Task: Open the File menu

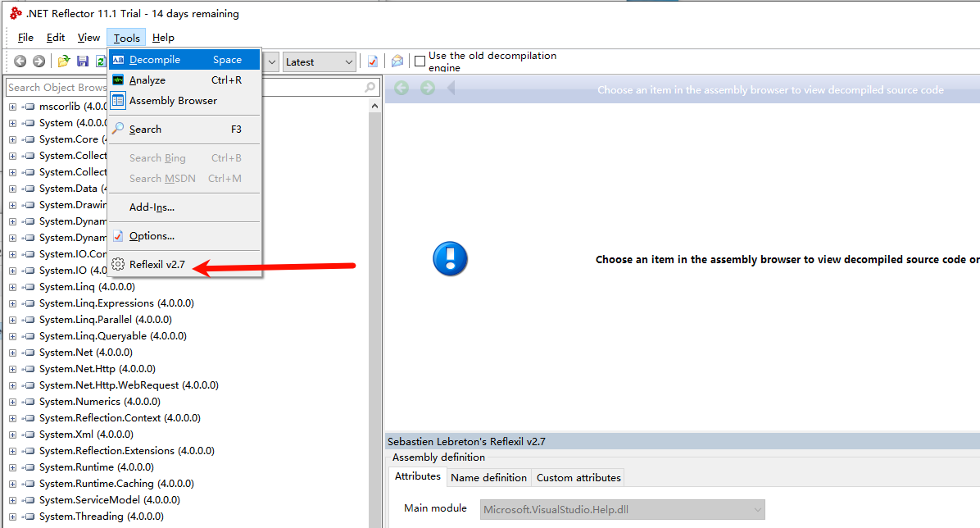Action: tap(25, 38)
